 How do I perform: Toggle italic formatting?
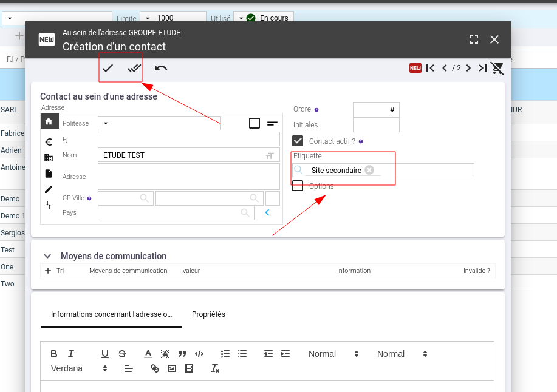[x=71, y=354]
